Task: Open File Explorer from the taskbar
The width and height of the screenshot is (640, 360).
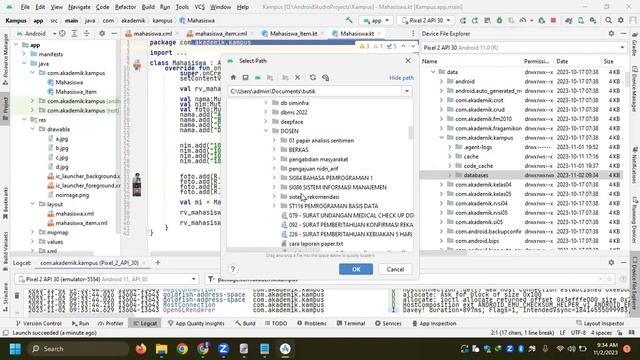Action: click(162, 349)
